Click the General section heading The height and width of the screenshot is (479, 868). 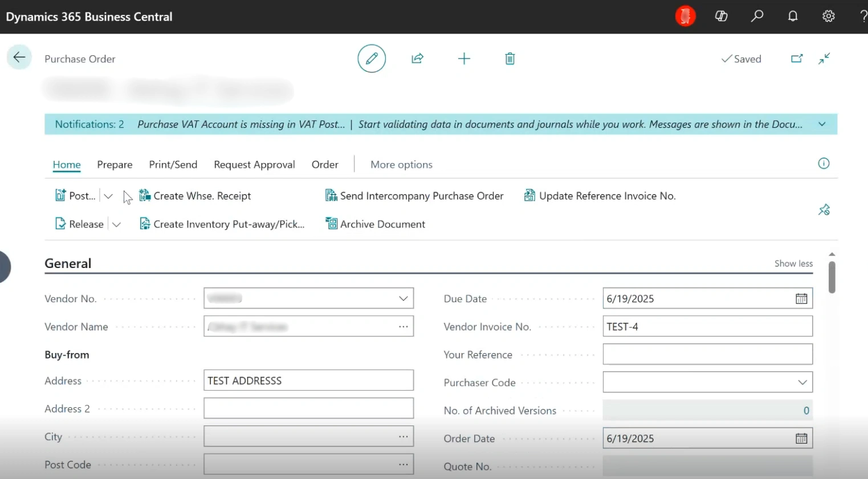point(68,263)
